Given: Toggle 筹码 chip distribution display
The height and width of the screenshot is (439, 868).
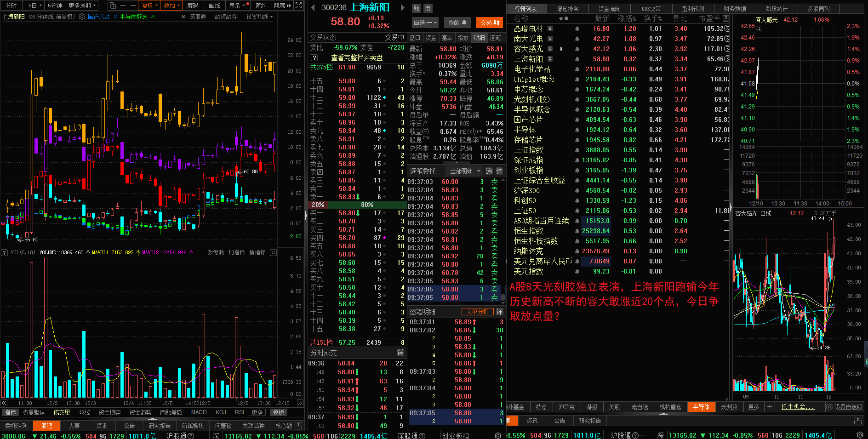Looking at the screenshot, I should tap(193, 6).
